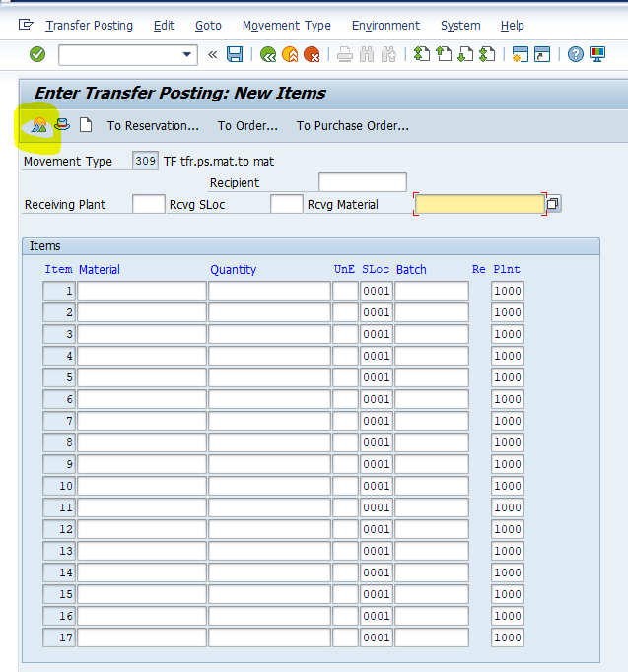
Task: Open the System menu
Action: 460,26
